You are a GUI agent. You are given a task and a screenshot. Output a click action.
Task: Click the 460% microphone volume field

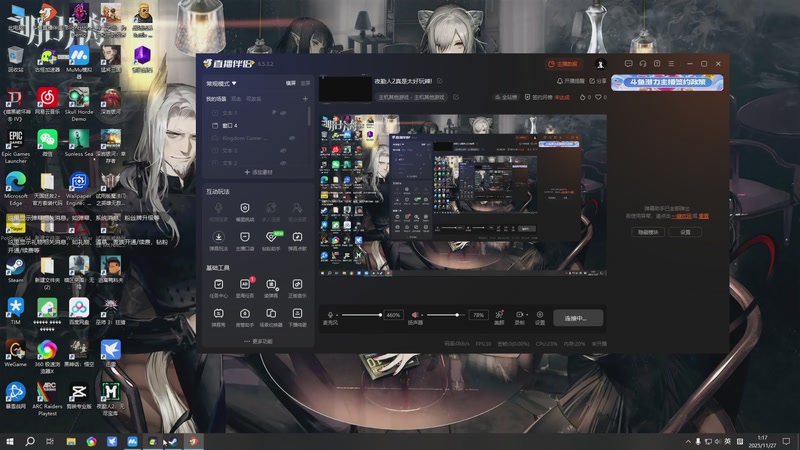pos(393,315)
